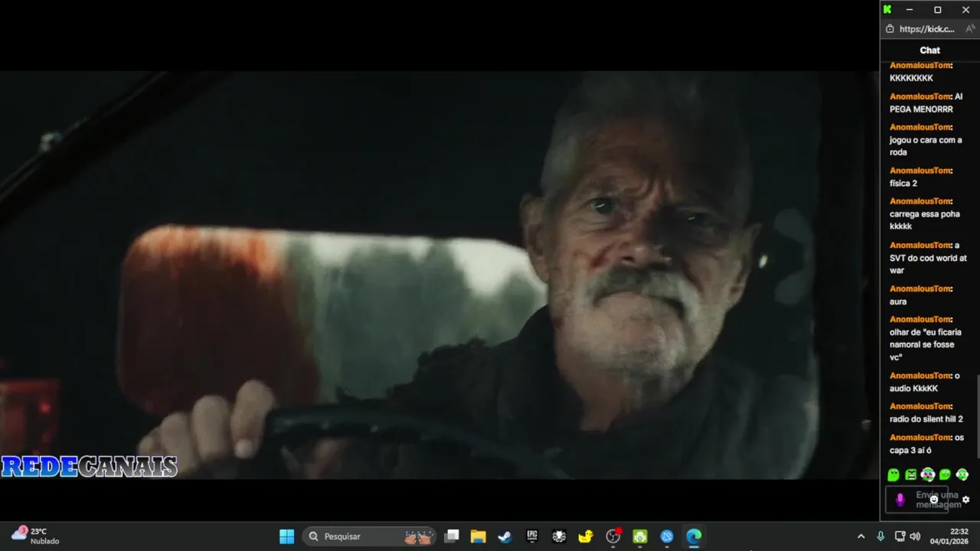Click username on 'radio do silent hill 2' message
This screenshot has width=980, height=551.
(x=920, y=406)
